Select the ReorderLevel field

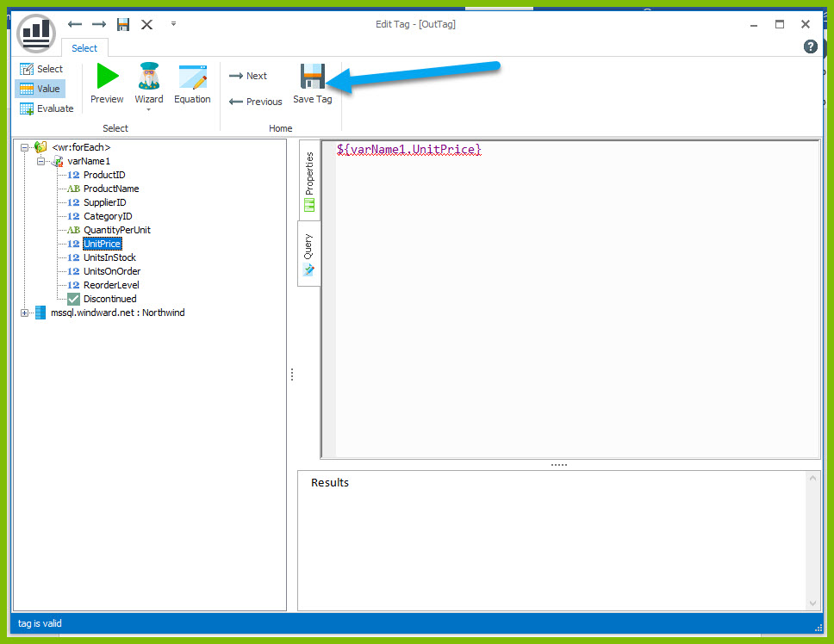click(x=111, y=285)
